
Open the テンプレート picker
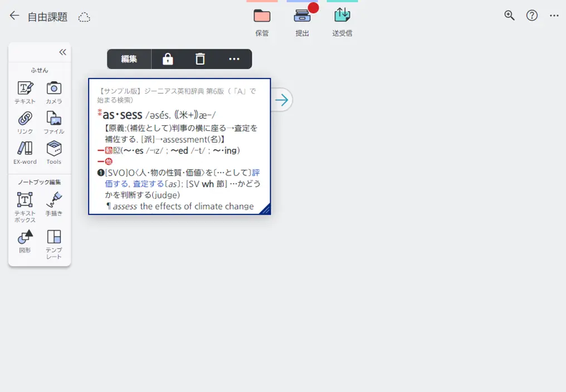pyautogui.click(x=54, y=241)
